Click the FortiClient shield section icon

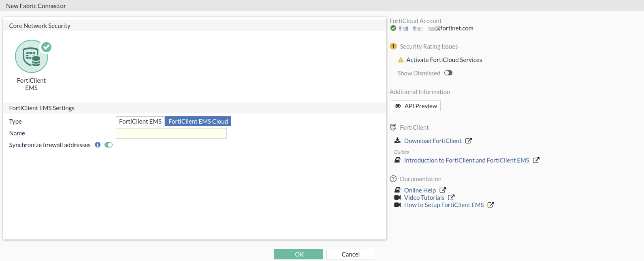[393, 127]
